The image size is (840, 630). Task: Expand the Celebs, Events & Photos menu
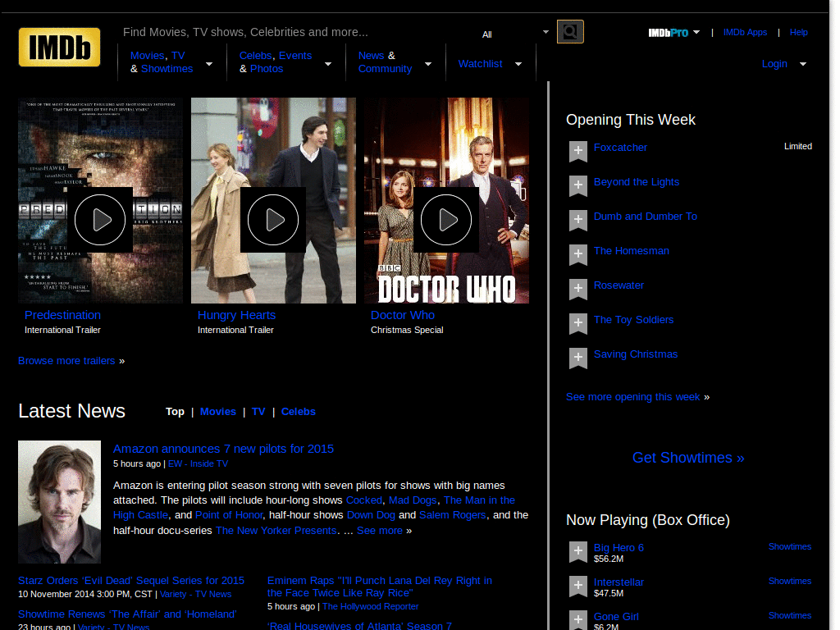[x=328, y=64]
